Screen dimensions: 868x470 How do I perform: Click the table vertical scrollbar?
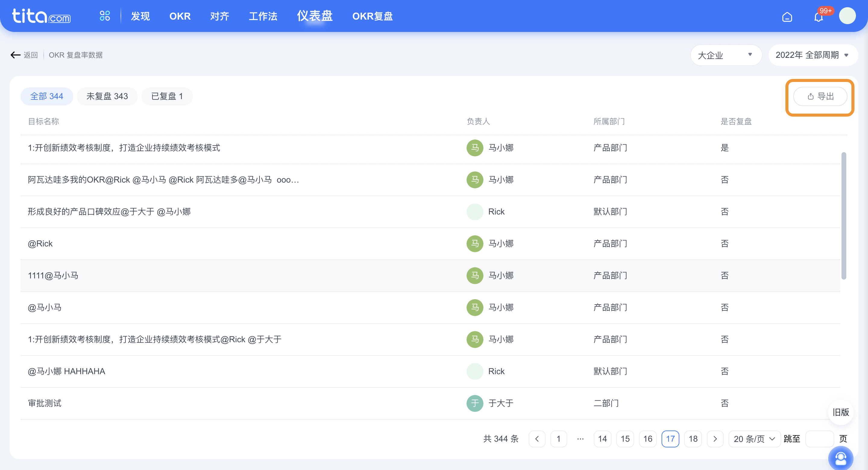click(844, 216)
